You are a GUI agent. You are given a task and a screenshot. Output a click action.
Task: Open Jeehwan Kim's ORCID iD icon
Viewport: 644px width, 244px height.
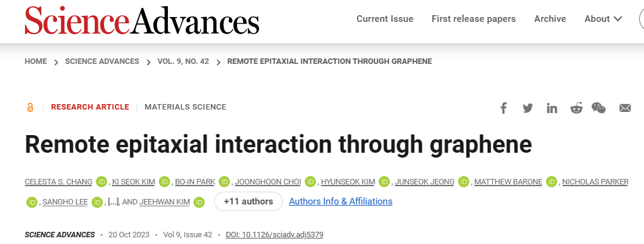(x=199, y=202)
